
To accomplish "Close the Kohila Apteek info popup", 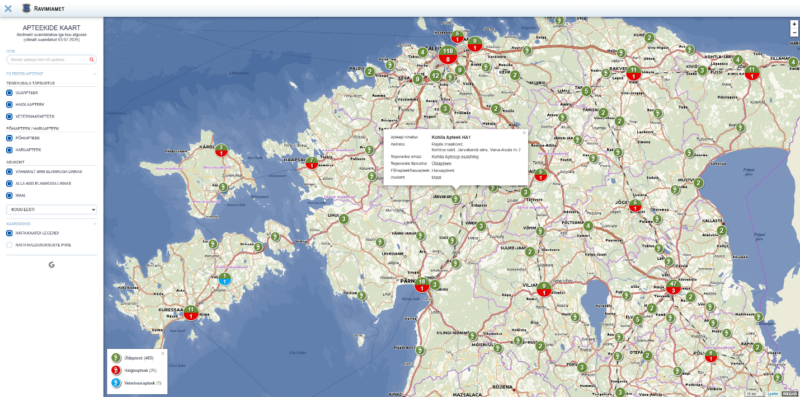I will pos(524,133).
